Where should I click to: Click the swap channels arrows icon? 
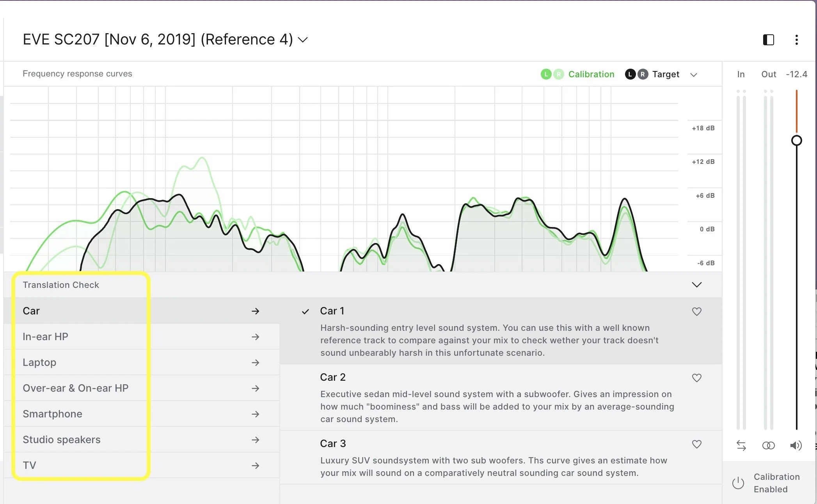741,445
